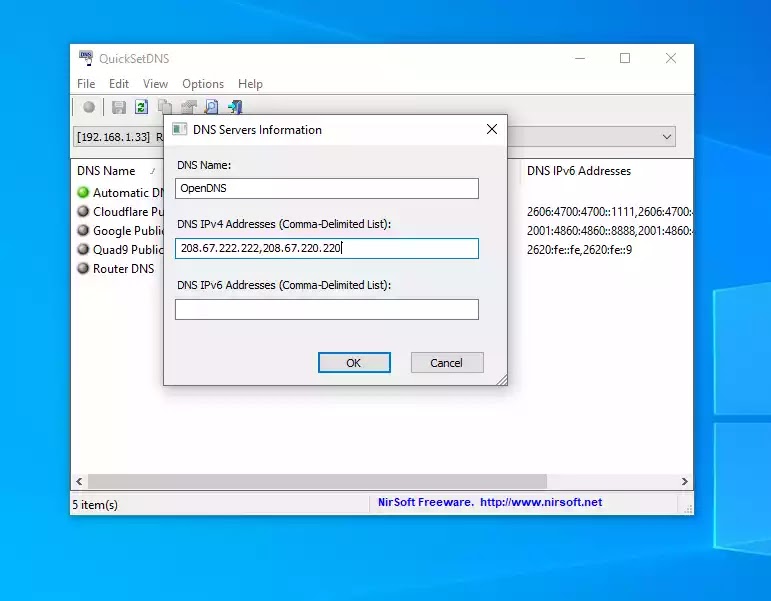Select the Google Public row bullet icon
Image resolution: width=771 pixels, height=601 pixels.
pos(83,230)
